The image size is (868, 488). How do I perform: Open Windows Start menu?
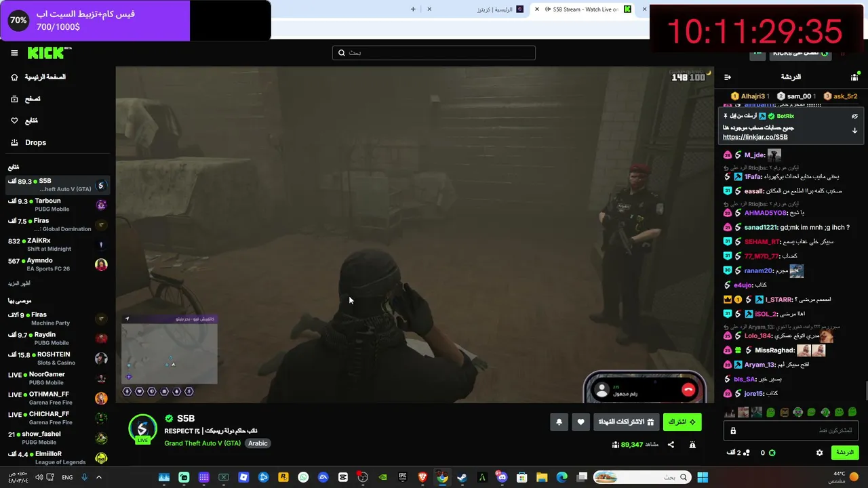pyautogui.click(x=703, y=477)
